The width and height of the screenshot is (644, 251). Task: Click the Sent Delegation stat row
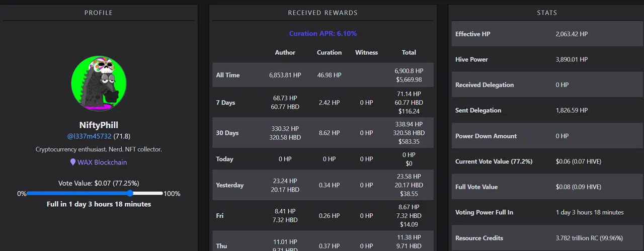pyautogui.click(x=547, y=110)
